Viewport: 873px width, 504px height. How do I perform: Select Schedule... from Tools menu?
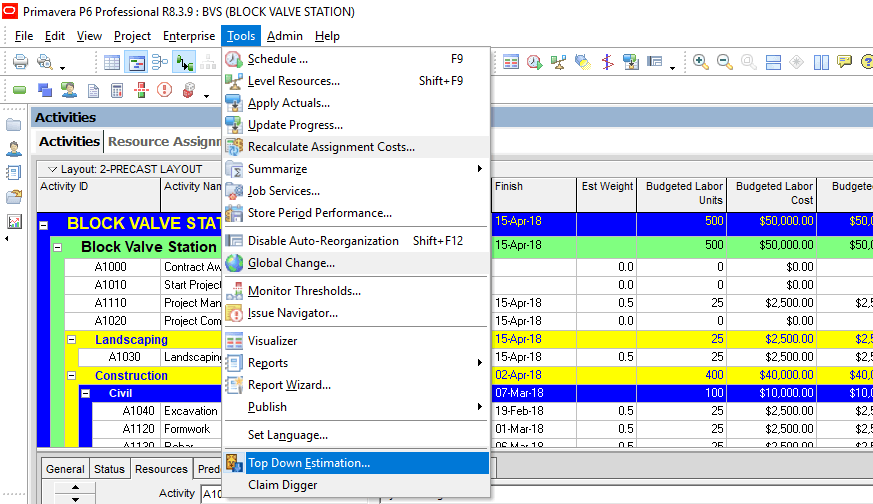tap(356, 59)
